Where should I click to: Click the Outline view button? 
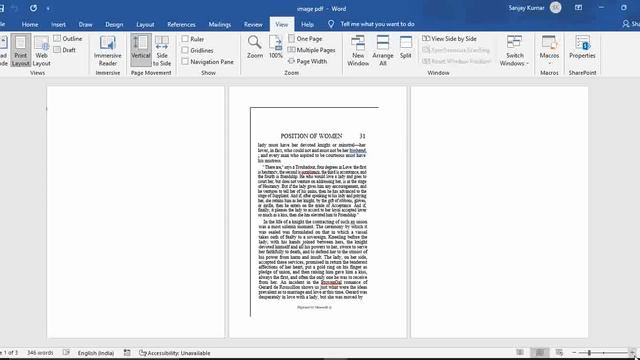(68, 38)
